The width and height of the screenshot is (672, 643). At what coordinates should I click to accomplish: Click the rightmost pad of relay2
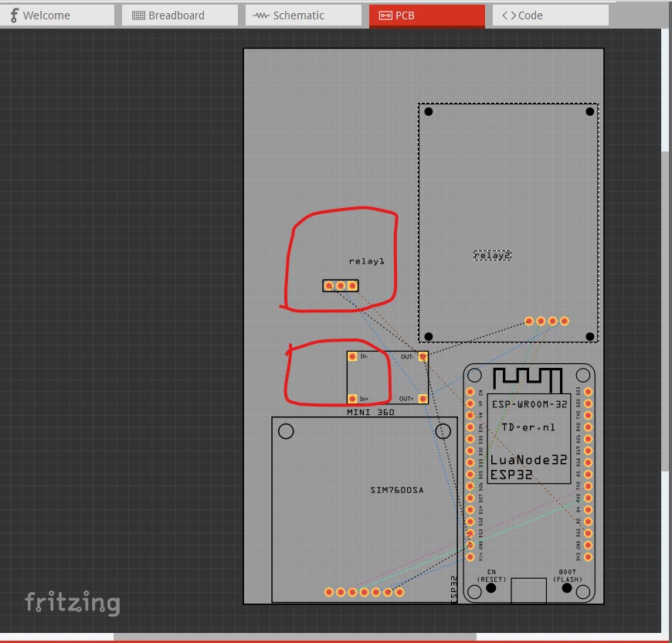pyautogui.click(x=565, y=321)
